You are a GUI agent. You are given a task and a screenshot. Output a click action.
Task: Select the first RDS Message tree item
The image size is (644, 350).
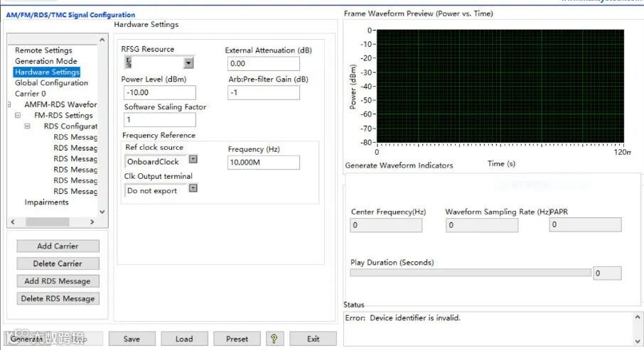75,137
